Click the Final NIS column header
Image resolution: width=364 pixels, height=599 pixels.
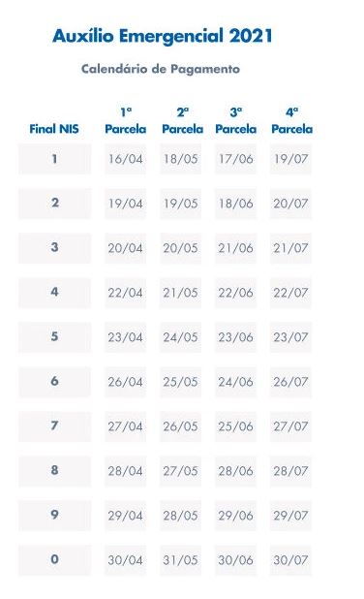(x=54, y=129)
